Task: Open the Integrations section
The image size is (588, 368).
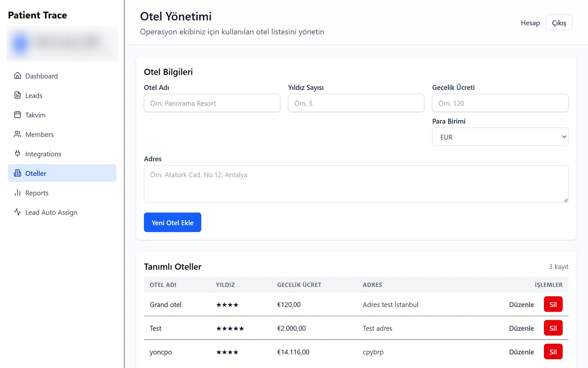Action: pyautogui.click(x=62, y=154)
